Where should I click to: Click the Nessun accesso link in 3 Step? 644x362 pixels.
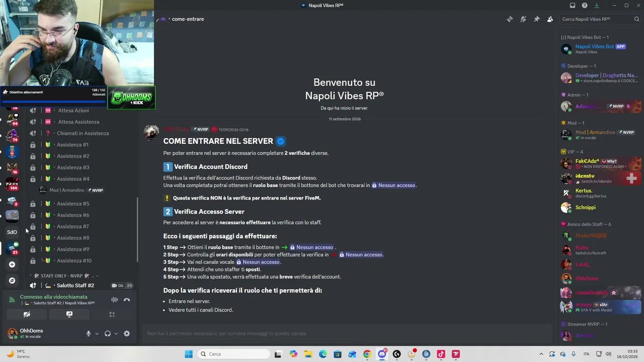tap(258, 262)
